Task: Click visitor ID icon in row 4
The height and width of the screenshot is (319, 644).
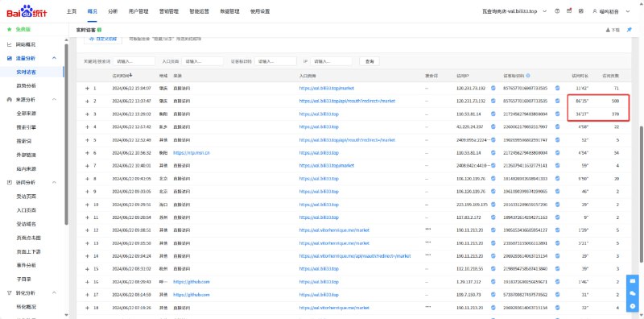Action: [557, 126]
